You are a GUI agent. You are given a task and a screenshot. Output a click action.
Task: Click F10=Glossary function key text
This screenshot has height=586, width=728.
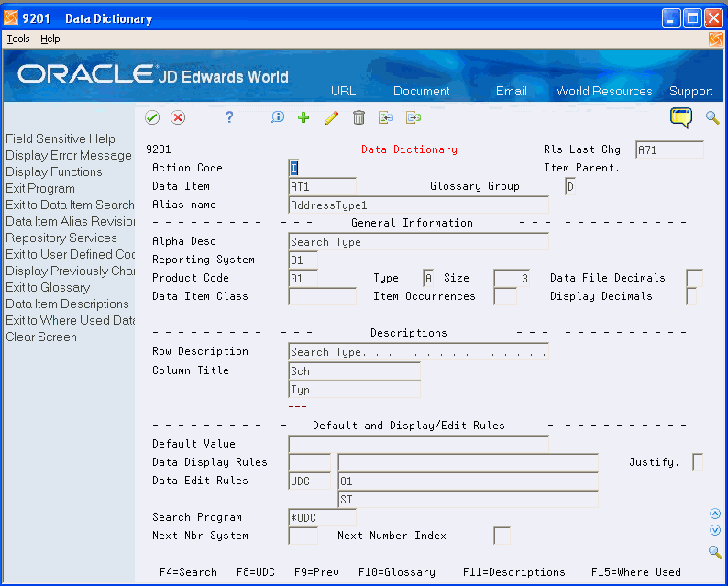(397, 572)
